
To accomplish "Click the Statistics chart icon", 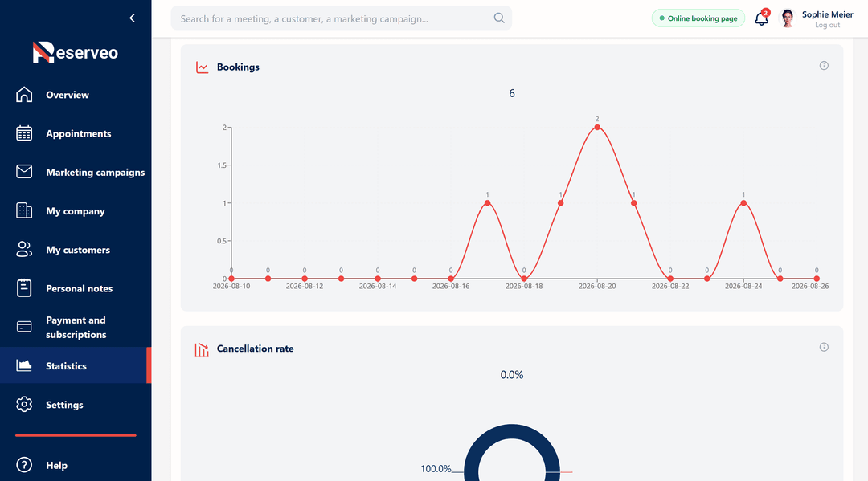I will [x=24, y=365].
